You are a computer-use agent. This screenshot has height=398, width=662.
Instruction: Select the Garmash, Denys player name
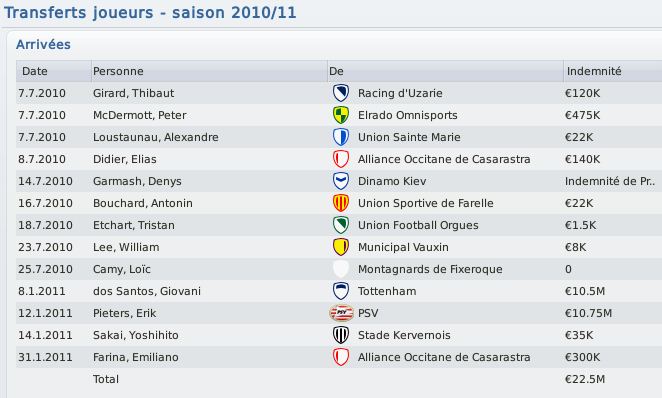click(x=137, y=181)
